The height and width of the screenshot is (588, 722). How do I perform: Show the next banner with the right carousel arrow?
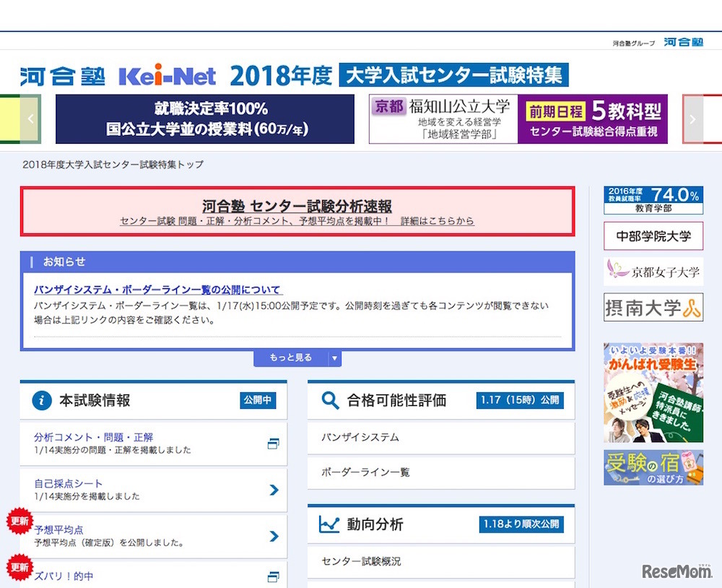coord(692,119)
